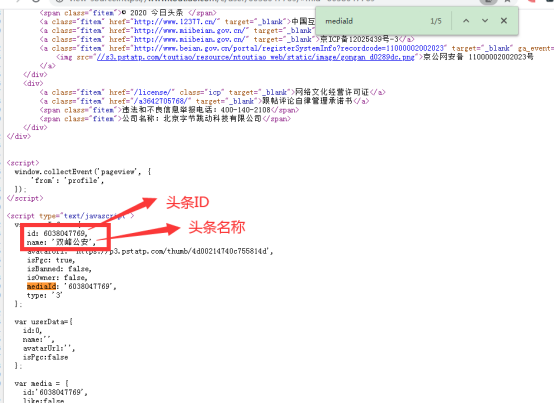Click the line type: '3'
554x404 pixels.
pyautogui.click(x=45, y=295)
